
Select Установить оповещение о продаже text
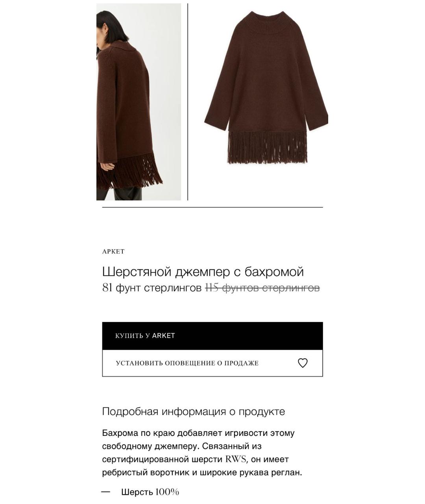[x=187, y=363]
